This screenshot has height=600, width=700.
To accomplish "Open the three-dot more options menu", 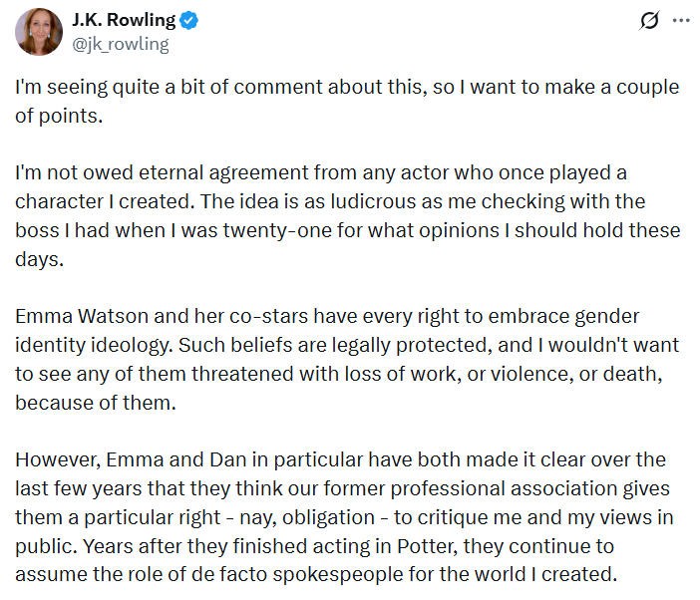I will (681, 21).
